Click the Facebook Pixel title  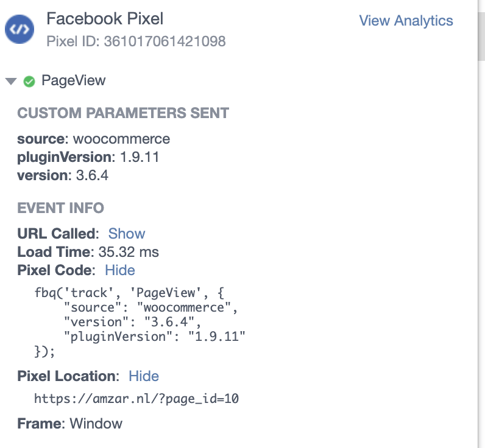pos(105,19)
